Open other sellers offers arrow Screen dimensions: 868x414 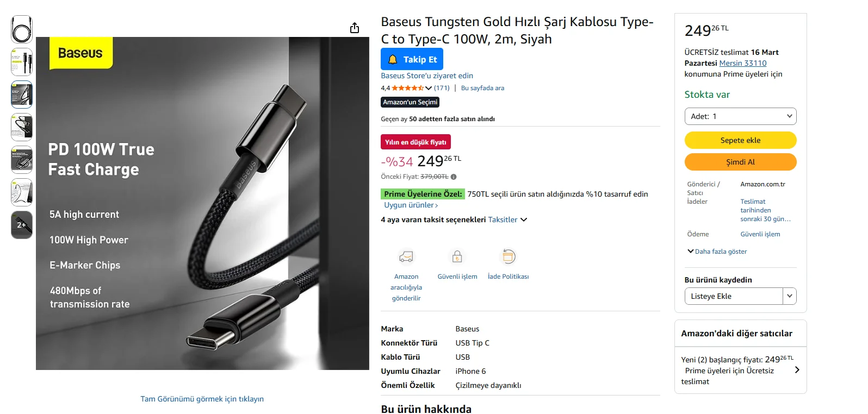[x=797, y=370]
